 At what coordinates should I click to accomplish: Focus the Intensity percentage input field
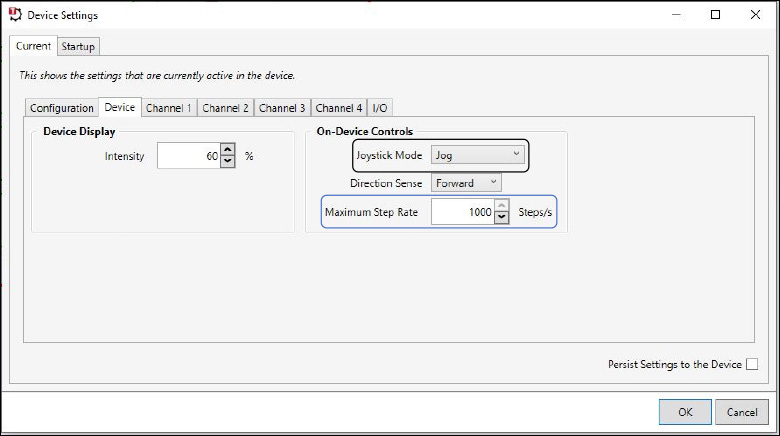pyautogui.click(x=189, y=156)
